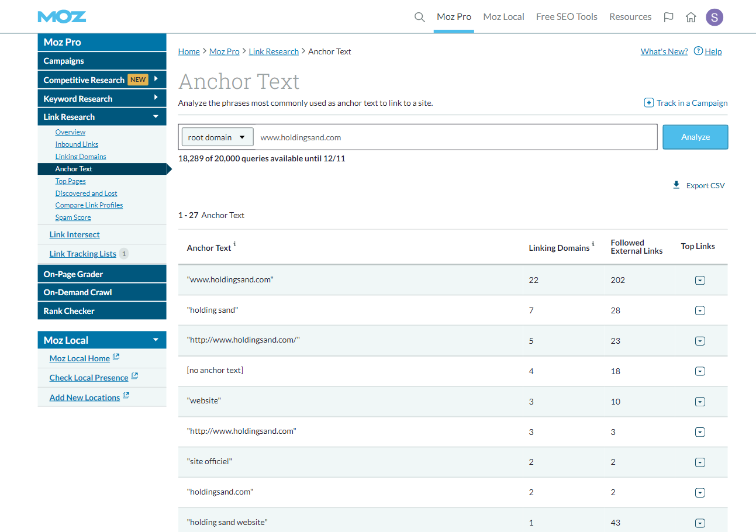
Task: Click Track in a Campaign link
Action: (x=692, y=103)
